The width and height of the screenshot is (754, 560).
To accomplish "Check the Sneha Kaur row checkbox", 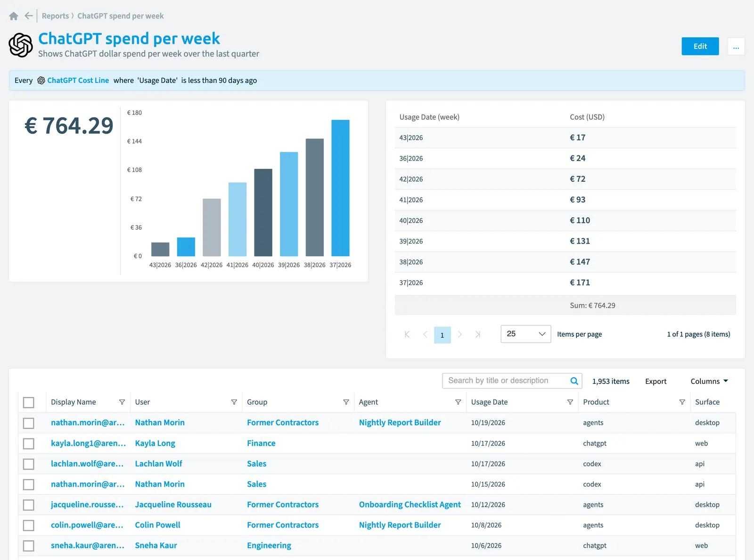I will [x=29, y=546].
